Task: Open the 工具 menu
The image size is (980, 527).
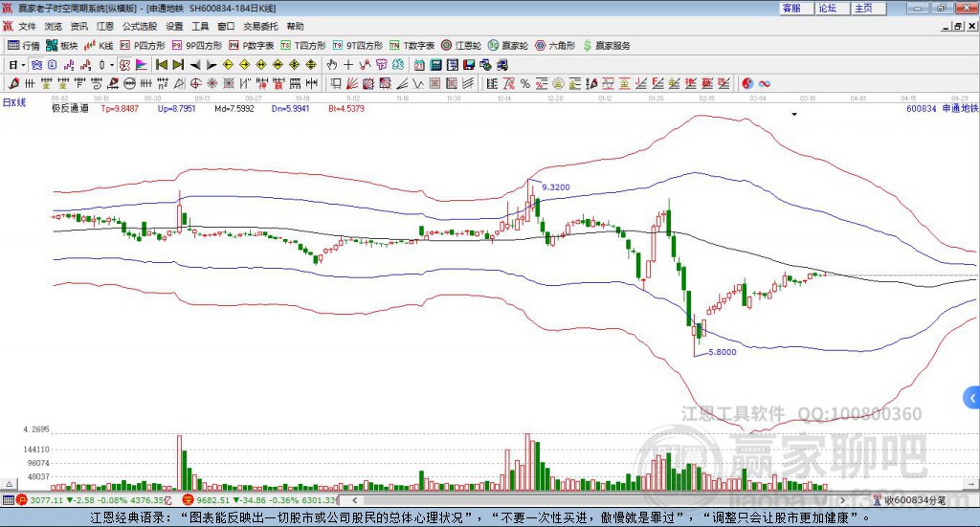Action: [200, 26]
